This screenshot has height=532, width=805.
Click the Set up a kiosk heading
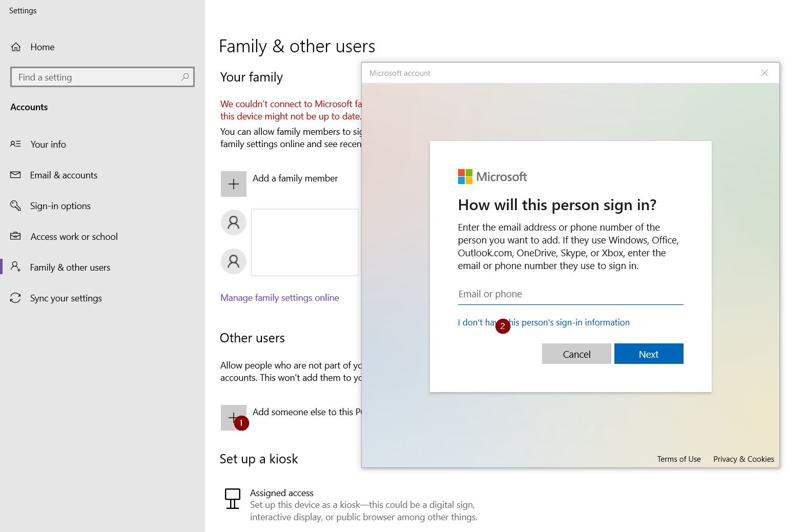259,459
